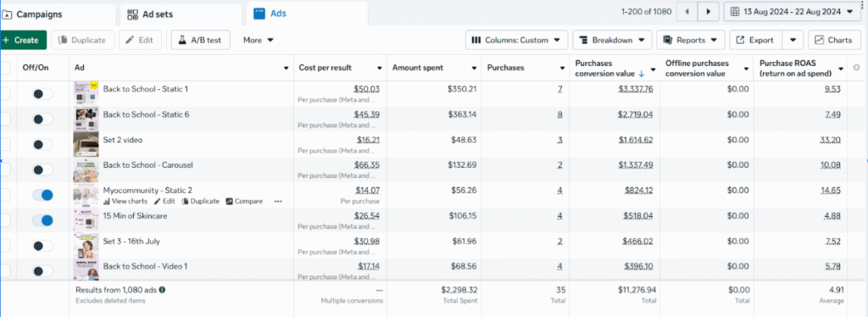Viewport: 868px width, 317px height.
Task: Select the Ads tab
Action: coord(307,14)
